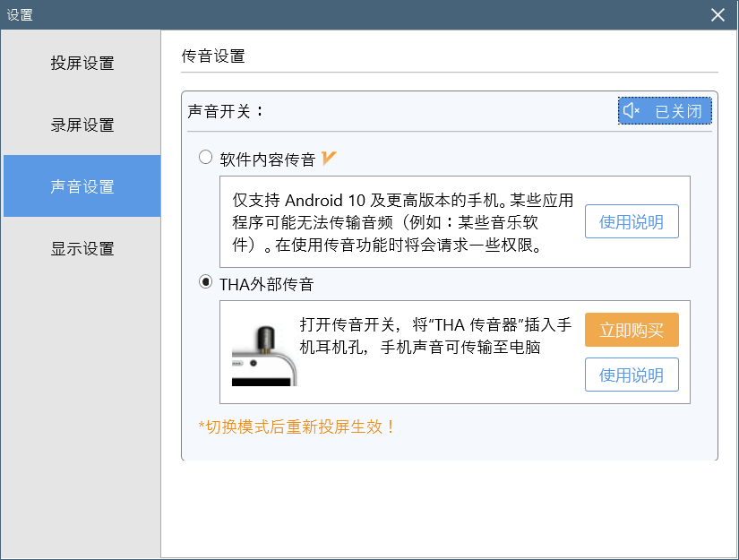
Task: Open the 投屏设置 tab
Action: tap(82, 63)
